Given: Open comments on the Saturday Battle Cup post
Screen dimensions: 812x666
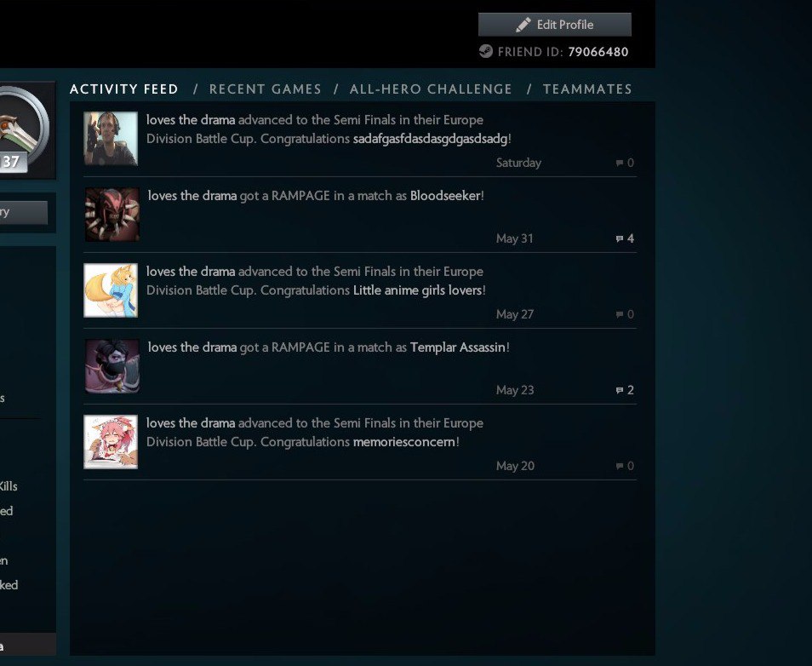Looking at the screenshot, I should (624, 163).
